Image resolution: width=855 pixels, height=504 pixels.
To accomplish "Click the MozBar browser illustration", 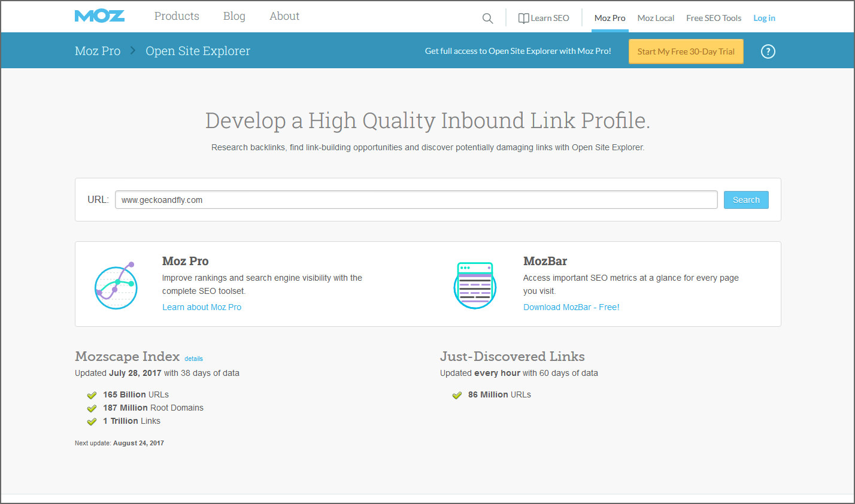I will pos(475,286).
